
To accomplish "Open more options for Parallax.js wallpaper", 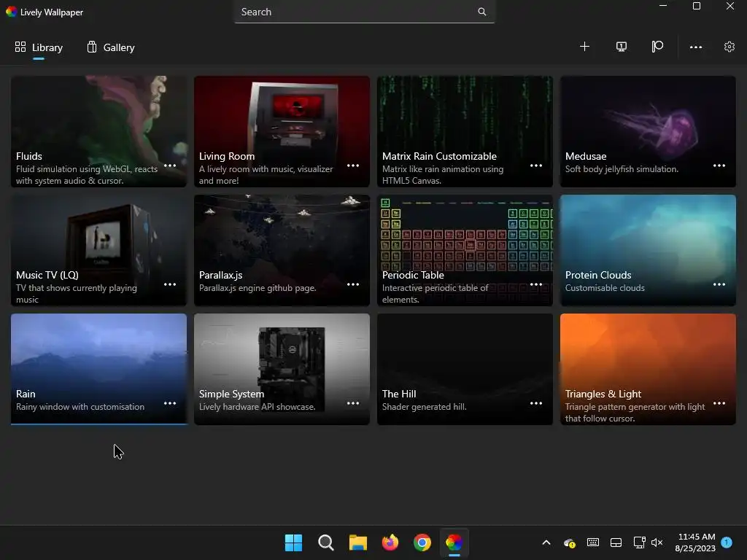I will pos(353,284).
